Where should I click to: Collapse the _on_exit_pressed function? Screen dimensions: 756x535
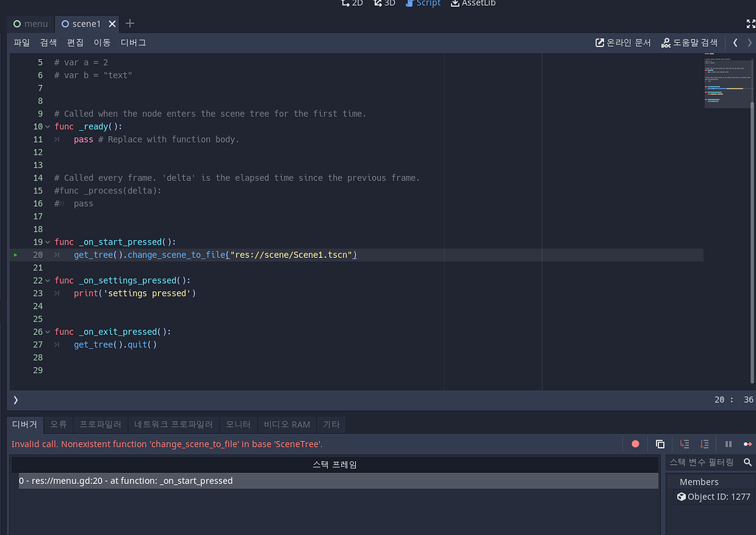point(47,331)
